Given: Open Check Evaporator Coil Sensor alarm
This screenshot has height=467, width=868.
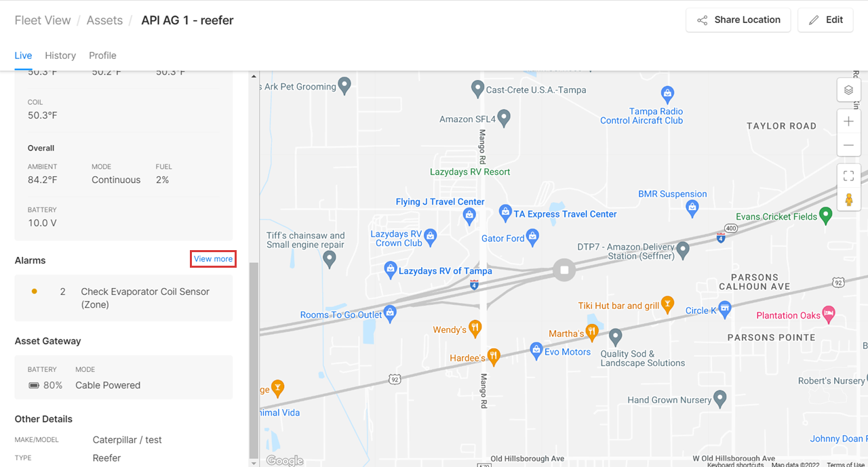Looking at the screenshot, I should (x=123, y=298).
